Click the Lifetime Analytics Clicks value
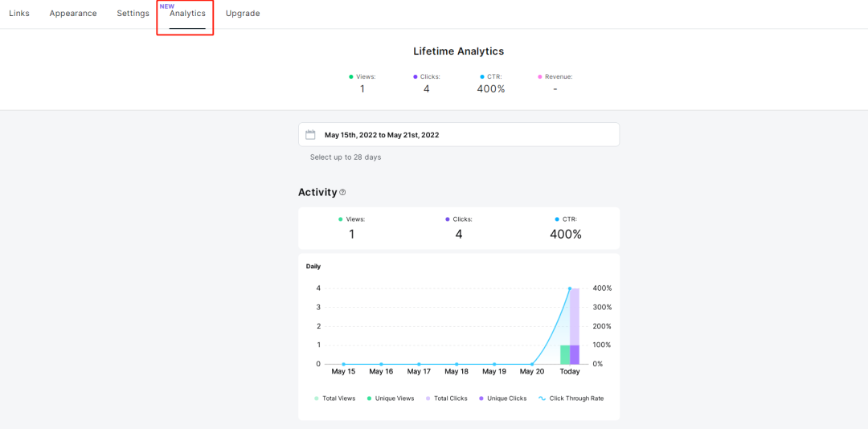 [426, 89]
